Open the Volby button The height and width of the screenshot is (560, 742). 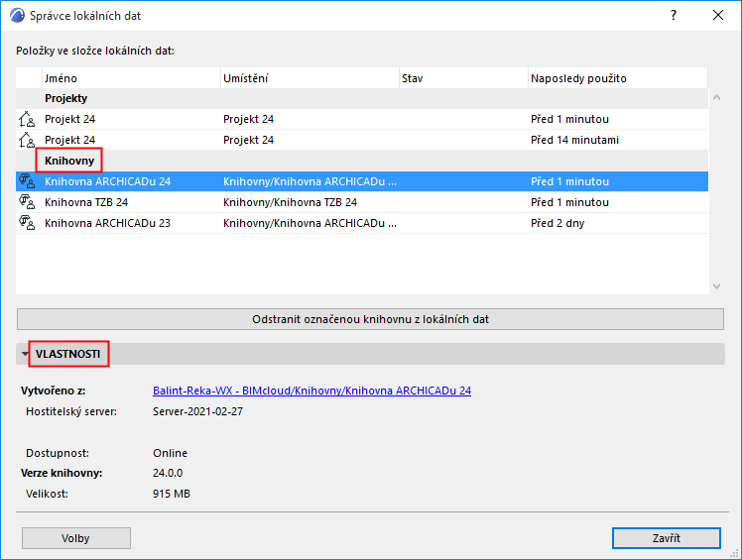tap(76, 538)
